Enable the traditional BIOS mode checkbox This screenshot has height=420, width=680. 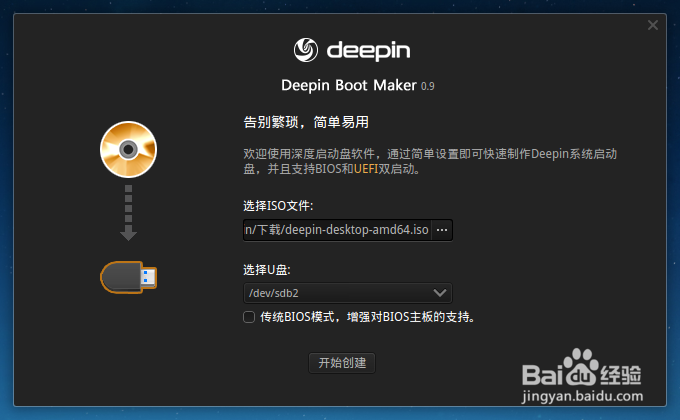tap(249, 317)
